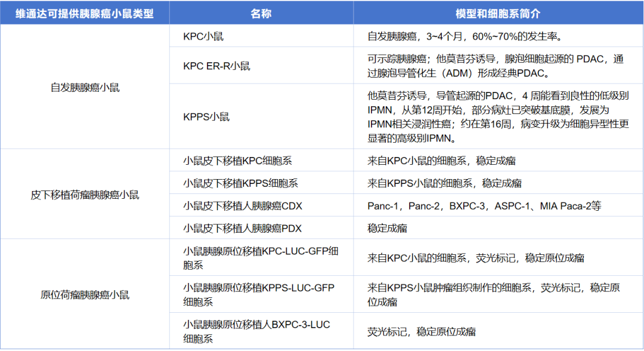The image size is (644, 351).
Task: Click the 名称 column header
Action: [x=261, y=13]
